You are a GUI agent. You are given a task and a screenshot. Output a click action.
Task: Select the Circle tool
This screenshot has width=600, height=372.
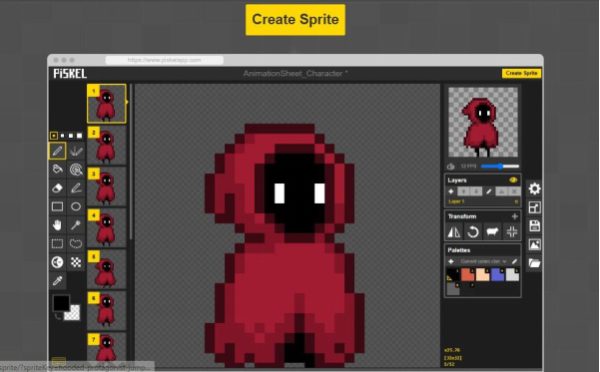76,207
